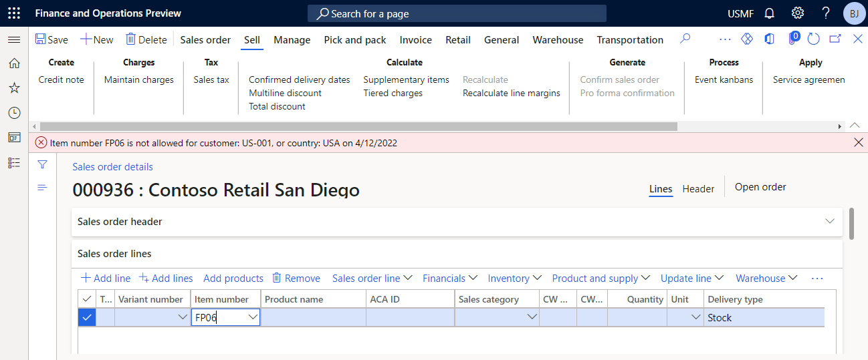The image size is (868, 360).
Task: Open the Sales order details link
Action: (112, 167)
